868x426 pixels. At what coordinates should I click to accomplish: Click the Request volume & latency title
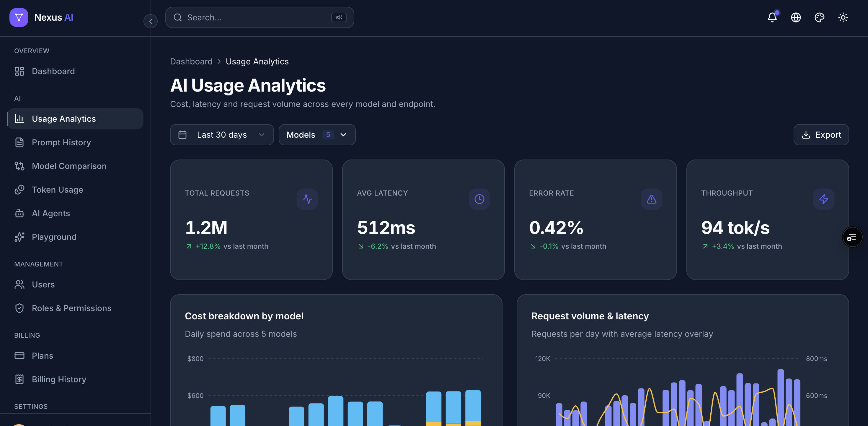(590, 316)
